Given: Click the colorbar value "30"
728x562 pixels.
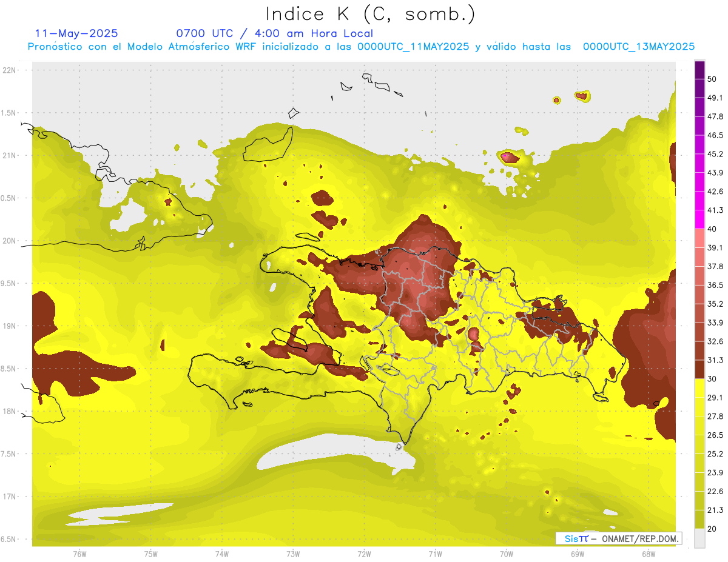Looking at the screenshot, I should (x=712, y=379).
